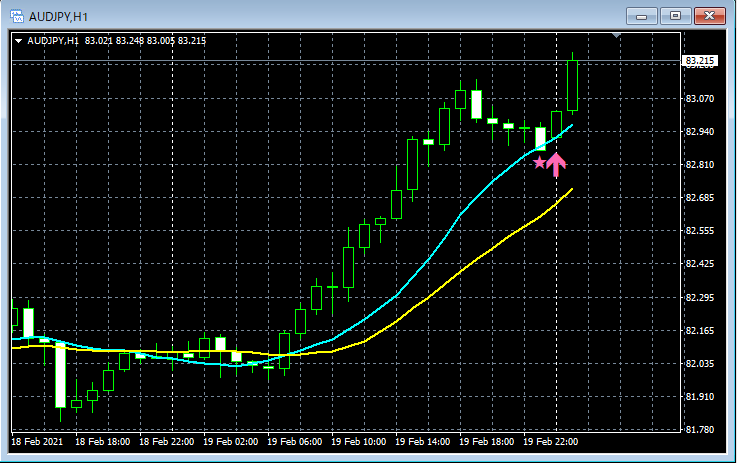Close the AUDJPY,H1 chart window
Viewport: 738px width, 463px height.
709,16
